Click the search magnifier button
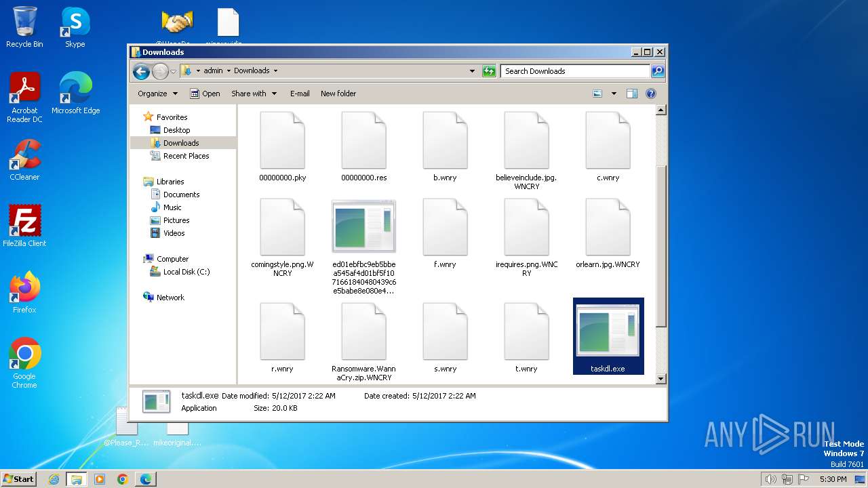This screenshot has width=868, height=488. pyautogui.click(x=658, y=70)
